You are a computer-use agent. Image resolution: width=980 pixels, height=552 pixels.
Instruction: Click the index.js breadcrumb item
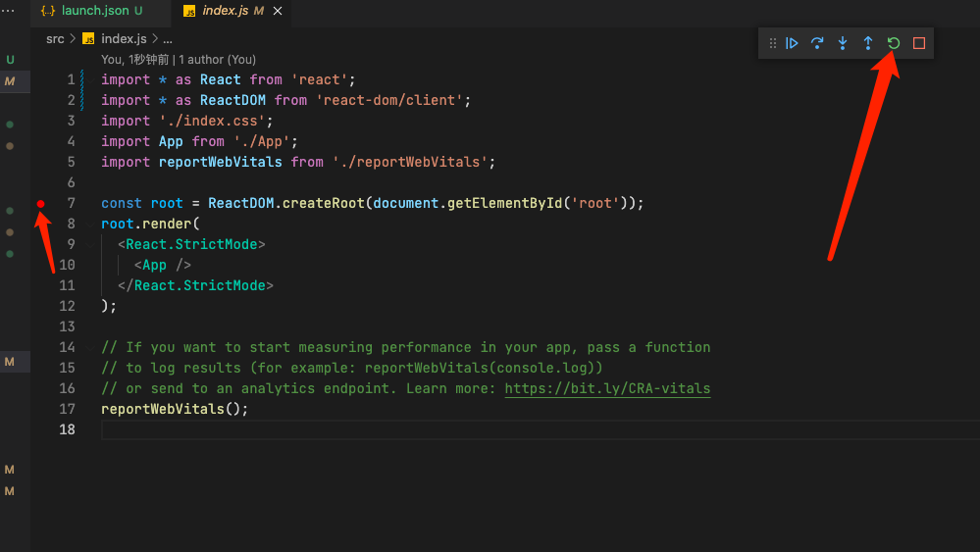(x=124, y=38)
